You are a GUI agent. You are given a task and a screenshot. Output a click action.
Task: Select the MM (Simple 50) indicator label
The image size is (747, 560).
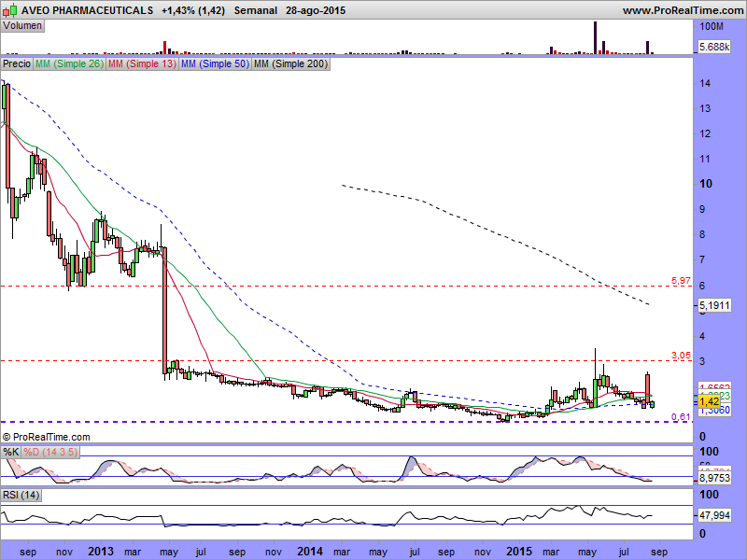[216, 63]
